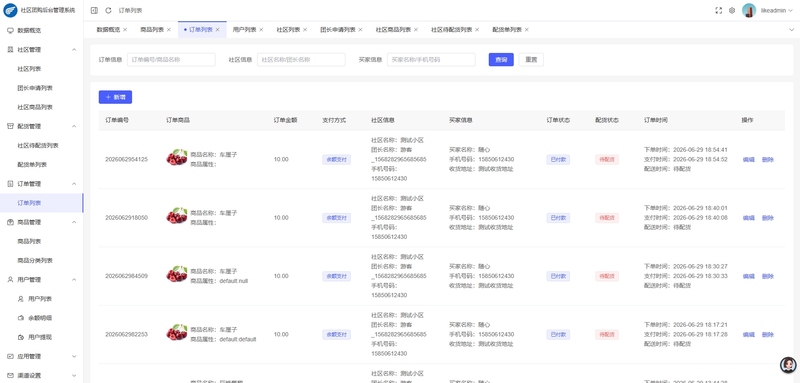Switch to the 用户列表 tab
800x383 pixels.
(244, 30)
